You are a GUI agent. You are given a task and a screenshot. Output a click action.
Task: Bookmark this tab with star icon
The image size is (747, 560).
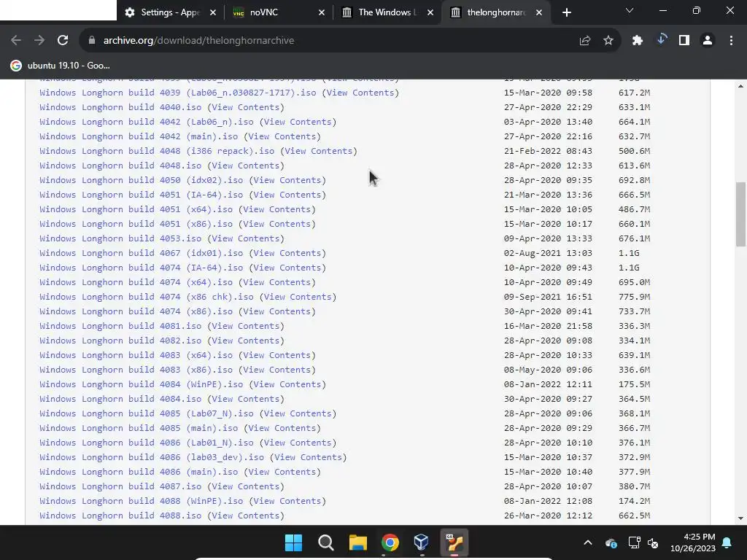point(608,41)
